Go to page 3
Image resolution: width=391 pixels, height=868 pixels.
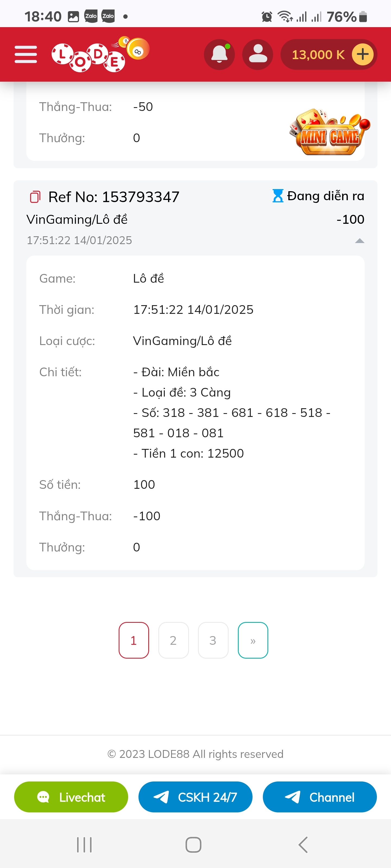click(x=213, y=640)
